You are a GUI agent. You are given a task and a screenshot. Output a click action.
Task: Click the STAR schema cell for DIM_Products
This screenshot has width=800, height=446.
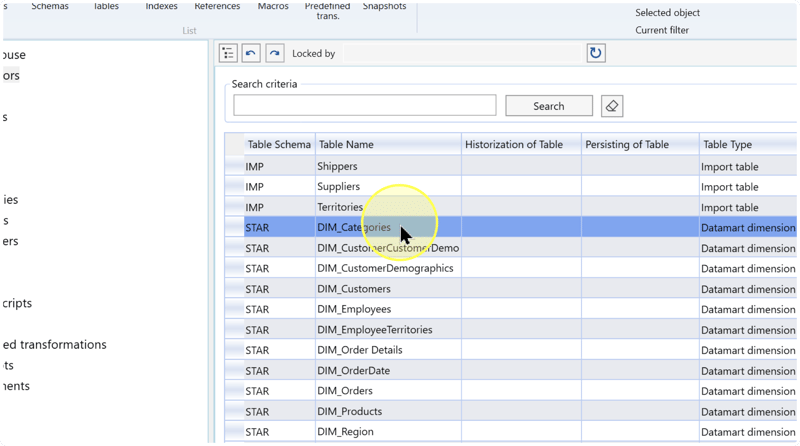point(279,411)
